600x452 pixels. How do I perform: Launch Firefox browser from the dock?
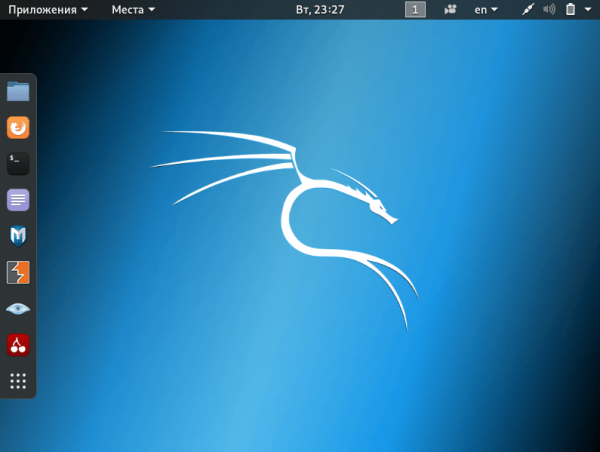pos(18,127)
